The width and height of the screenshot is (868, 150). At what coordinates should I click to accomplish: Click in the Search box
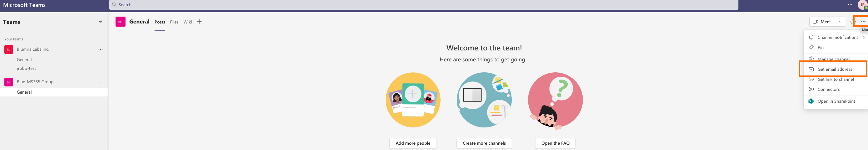pyautogui.click(x=423, y=5)
